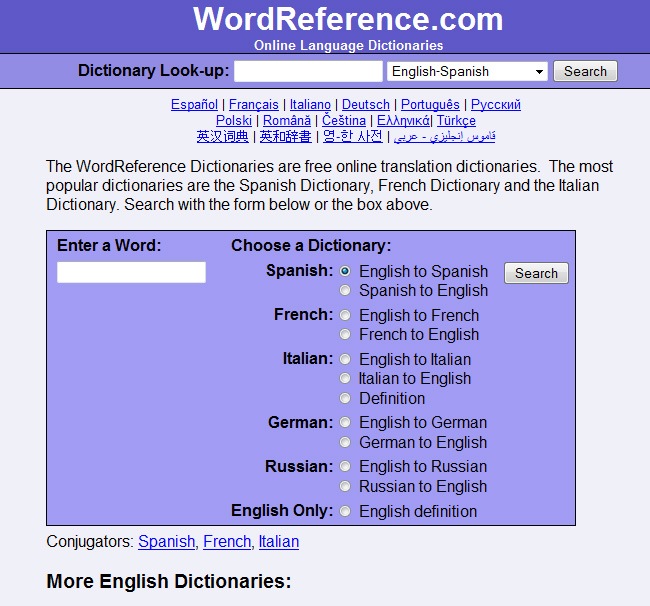Pick the English to Italian dictionary
This screenshot has height=606, width=650.
pos(345,359)
